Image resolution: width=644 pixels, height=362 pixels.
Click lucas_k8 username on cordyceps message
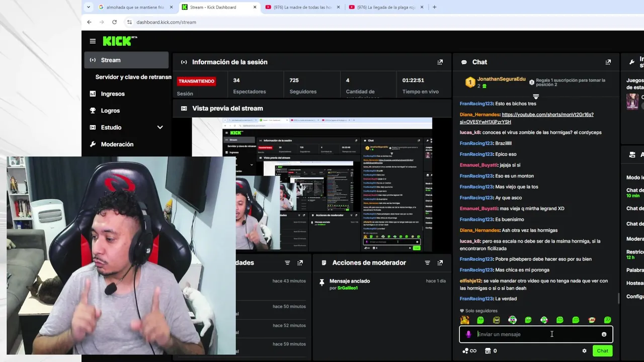coord(470,133)
